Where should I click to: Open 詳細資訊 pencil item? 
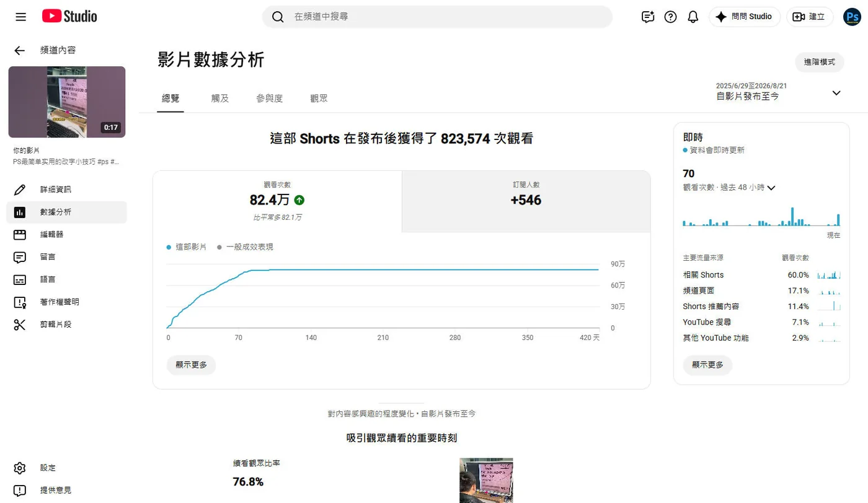67,190
